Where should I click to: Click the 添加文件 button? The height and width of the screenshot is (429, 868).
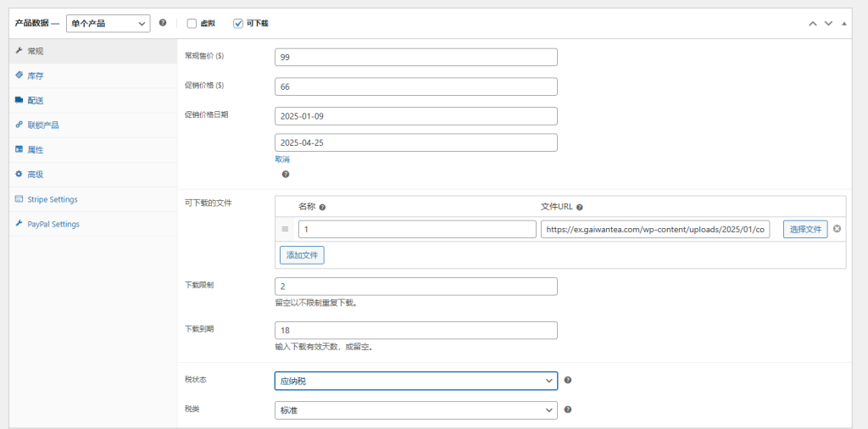click(302, 254)
